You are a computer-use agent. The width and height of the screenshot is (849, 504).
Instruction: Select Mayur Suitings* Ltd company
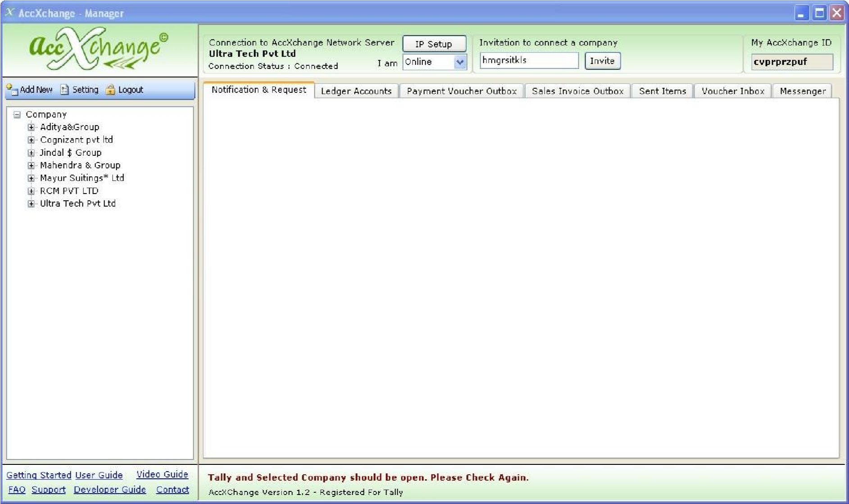click(x=82, y=178)
